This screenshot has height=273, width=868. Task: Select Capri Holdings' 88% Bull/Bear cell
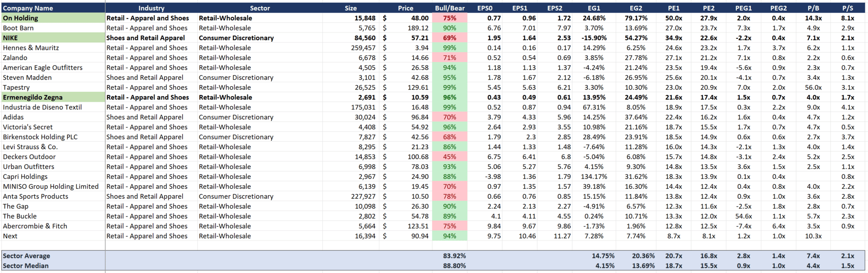(450, 177)
